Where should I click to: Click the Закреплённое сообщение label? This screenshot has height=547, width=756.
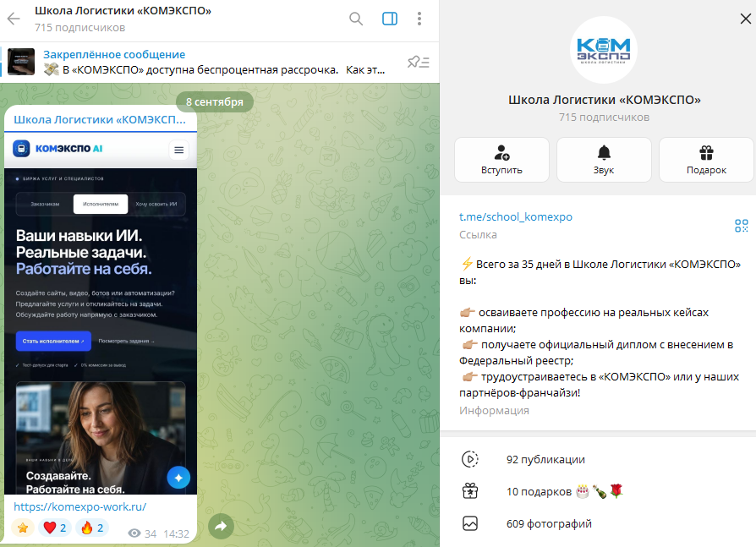coord(114,54)
